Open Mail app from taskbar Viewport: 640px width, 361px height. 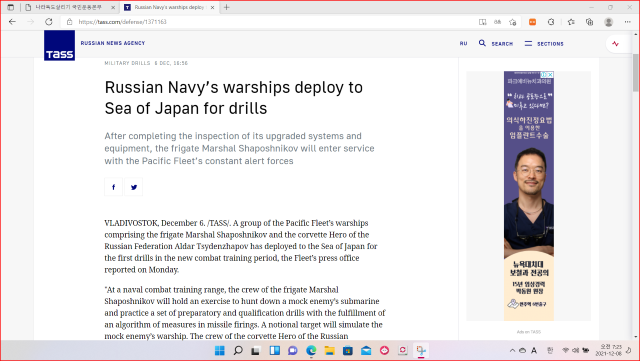click(366, 350)
